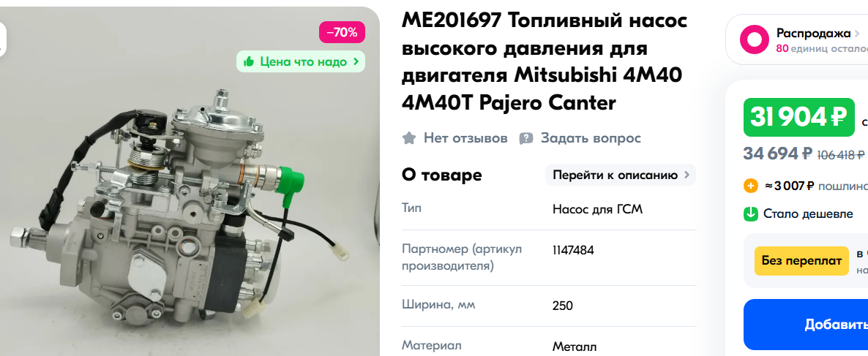868x356 pixels.
Task: Jump to description via Перейти к описанию
Action: coord(615,175)
